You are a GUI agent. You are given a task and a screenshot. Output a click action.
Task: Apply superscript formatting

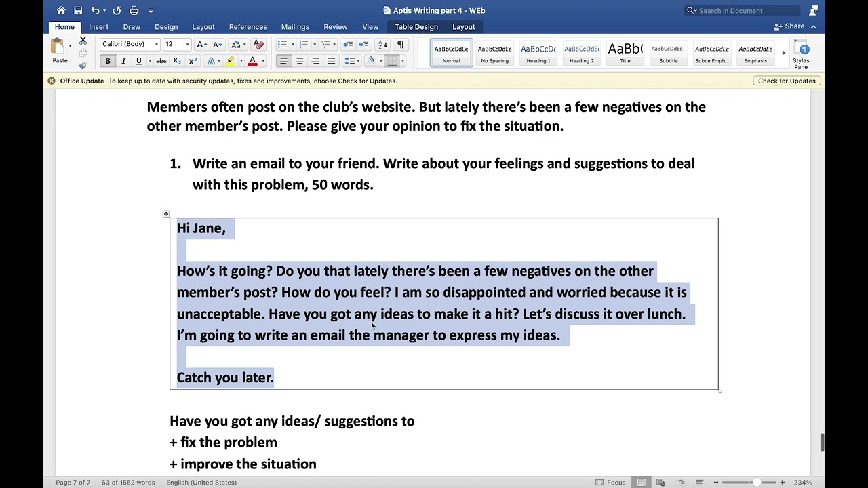193,61
